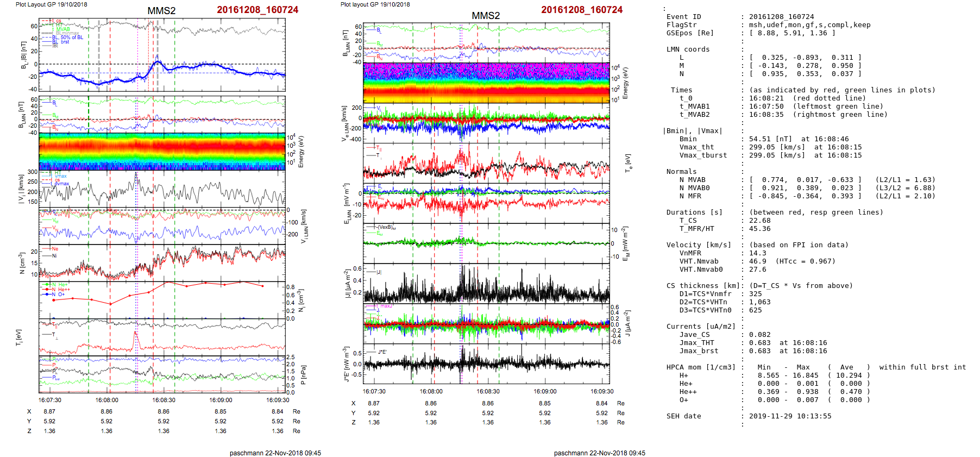Select the red 20161208_160724 label on left plot
This screenshot has width=980, height=457.
pos(257,10)
